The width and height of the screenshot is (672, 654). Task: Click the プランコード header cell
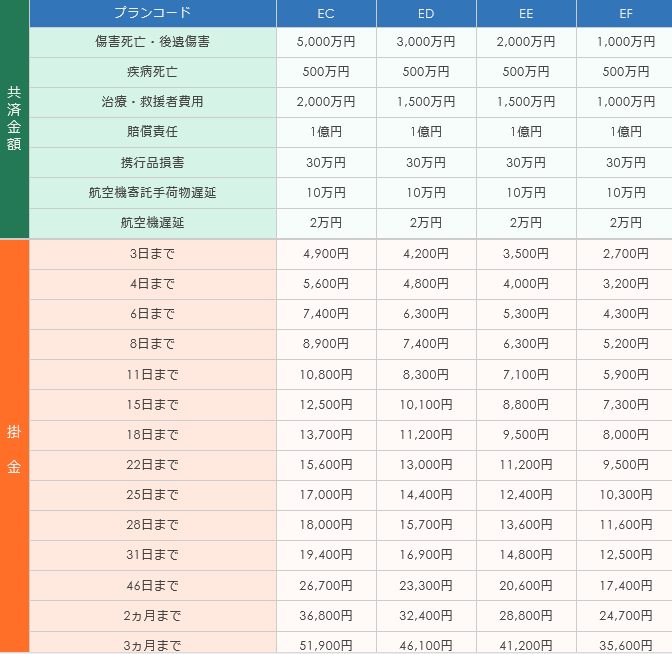pyautogui.click(x=152, y=13)
